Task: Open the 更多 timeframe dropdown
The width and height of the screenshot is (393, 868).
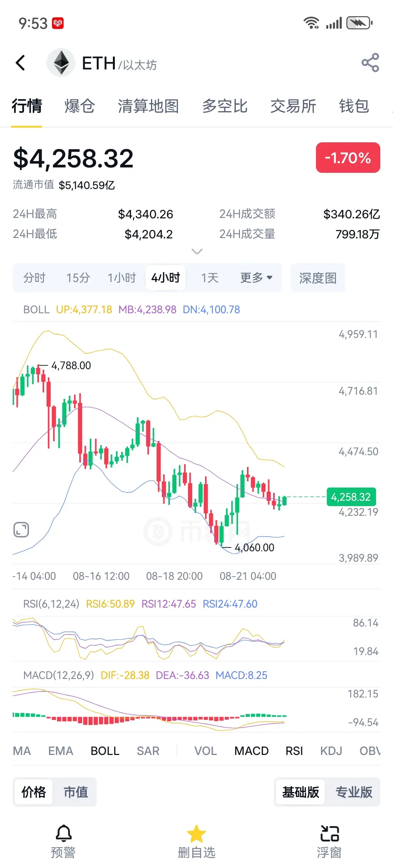Action: (x=256, y=278)
